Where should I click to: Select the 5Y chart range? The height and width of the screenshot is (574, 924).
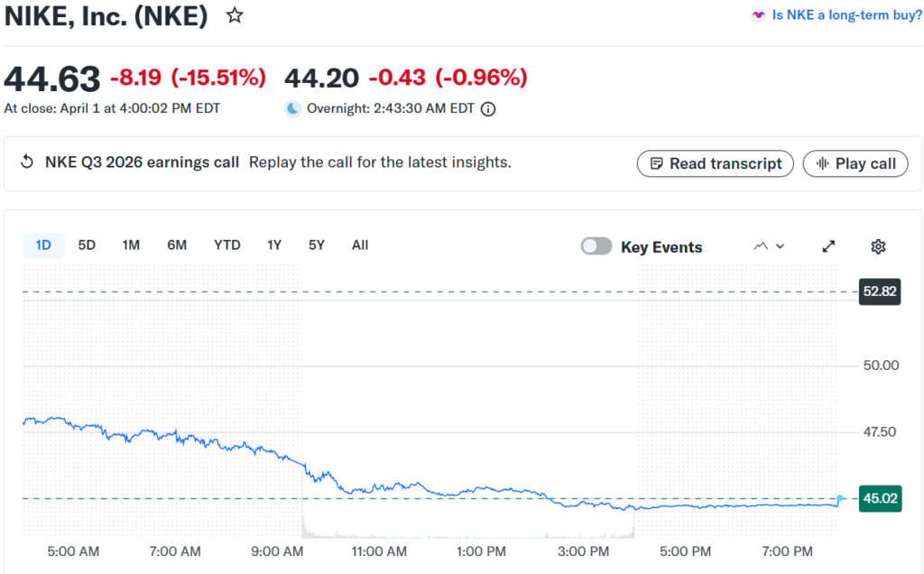click(316, 245)
